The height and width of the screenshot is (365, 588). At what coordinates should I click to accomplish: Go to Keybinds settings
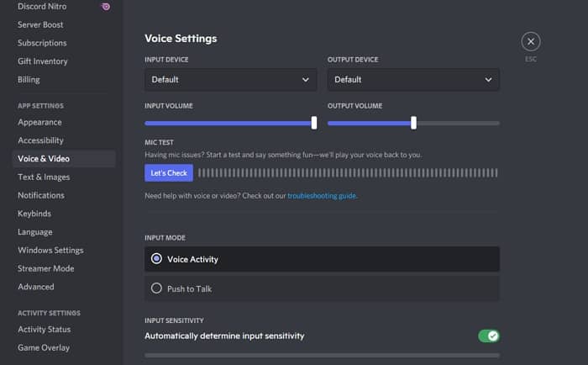(x=34, y=214)
